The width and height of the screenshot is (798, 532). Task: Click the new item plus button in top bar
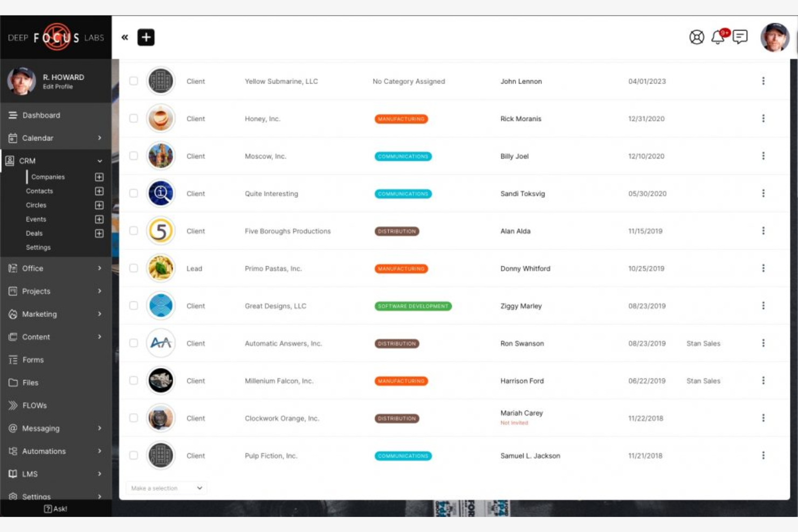146,38
